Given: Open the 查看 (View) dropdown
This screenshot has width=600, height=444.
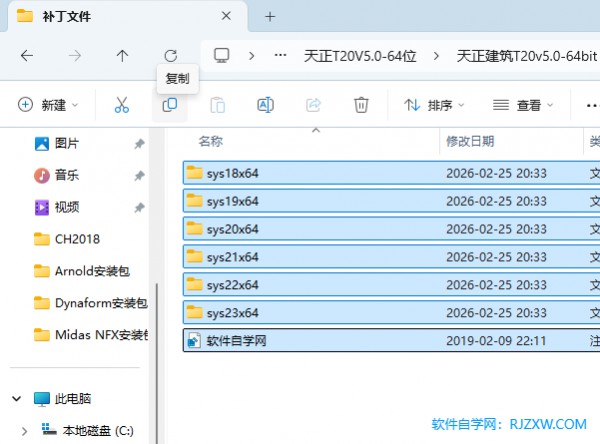Looking at the screenshot, I should click(523, 105).
